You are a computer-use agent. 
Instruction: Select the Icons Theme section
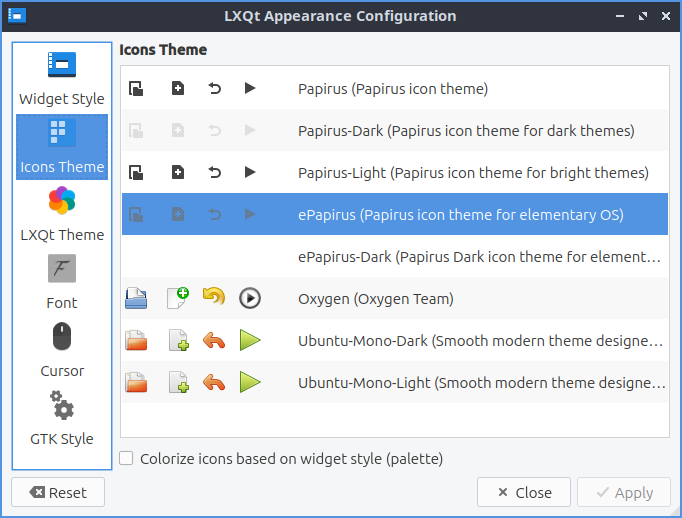(x=61, y=147)
